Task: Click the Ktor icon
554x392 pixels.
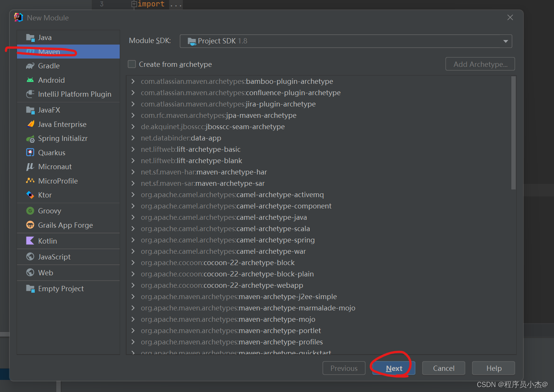Action: coord(30,195)
